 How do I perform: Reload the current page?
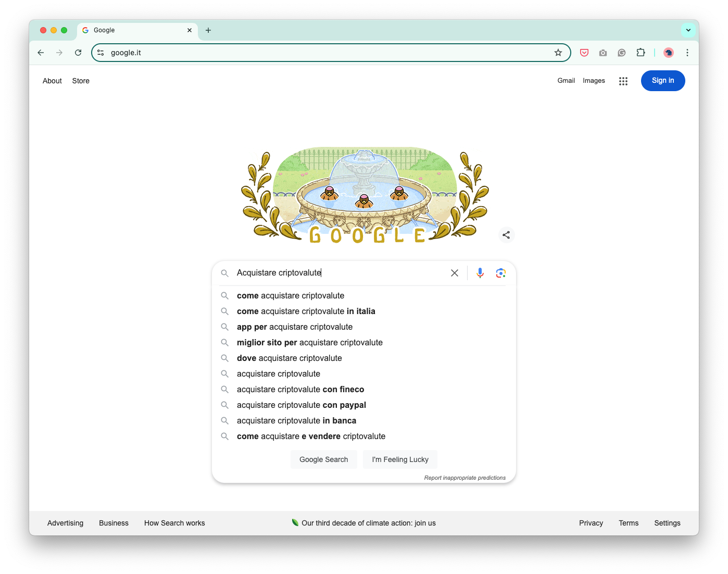coord(78,53)
